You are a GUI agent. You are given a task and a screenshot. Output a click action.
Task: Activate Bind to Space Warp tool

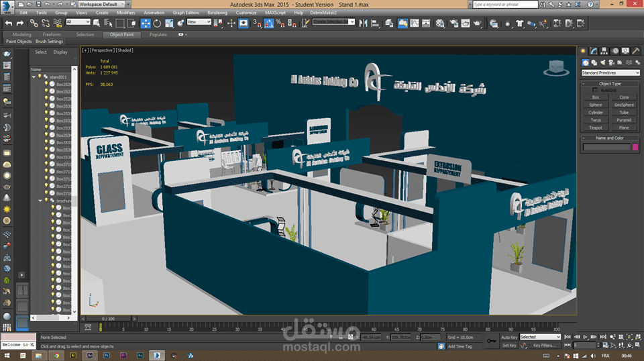(x=58, y=23)
